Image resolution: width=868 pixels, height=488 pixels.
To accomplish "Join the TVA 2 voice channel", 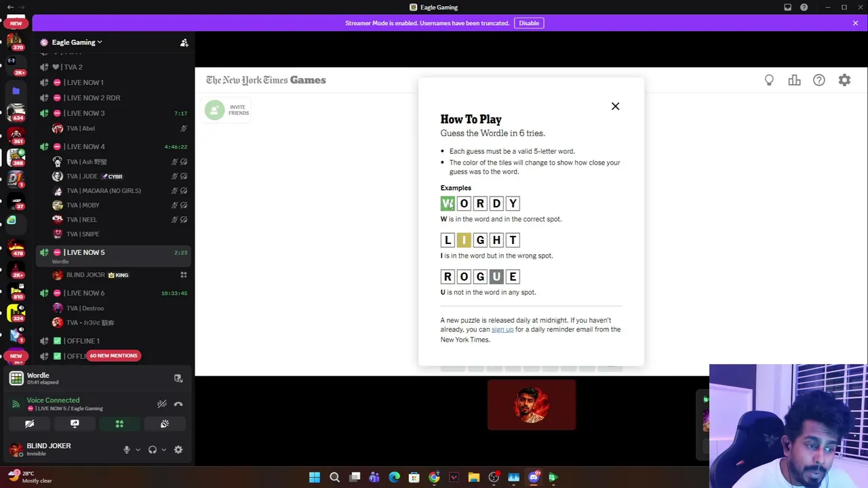I will (113, 67).
